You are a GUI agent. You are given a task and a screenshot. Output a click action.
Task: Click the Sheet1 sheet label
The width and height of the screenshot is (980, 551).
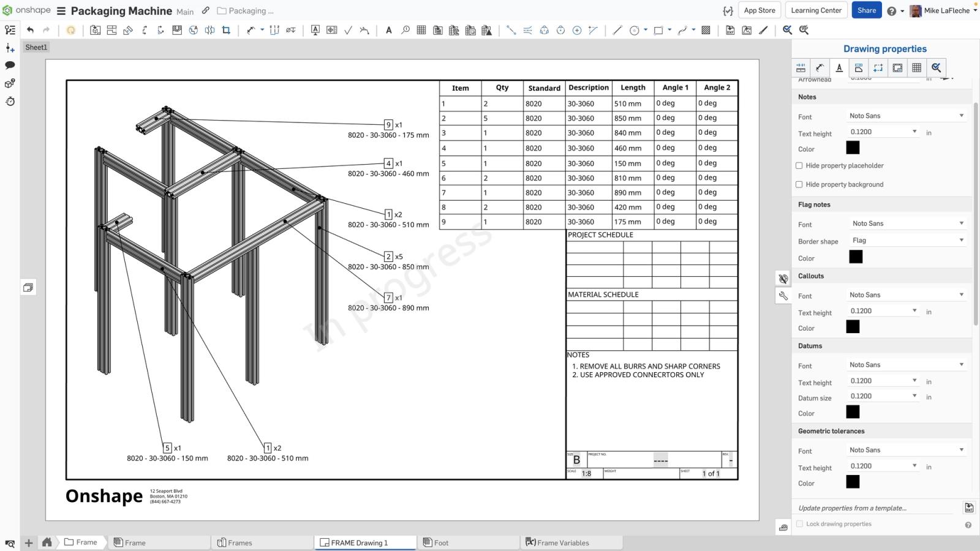coord(36,47)
